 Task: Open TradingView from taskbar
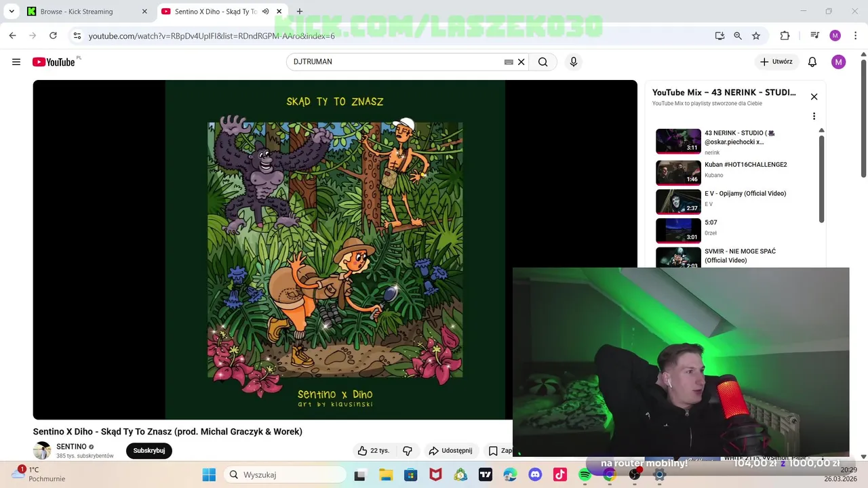[486, 475]
